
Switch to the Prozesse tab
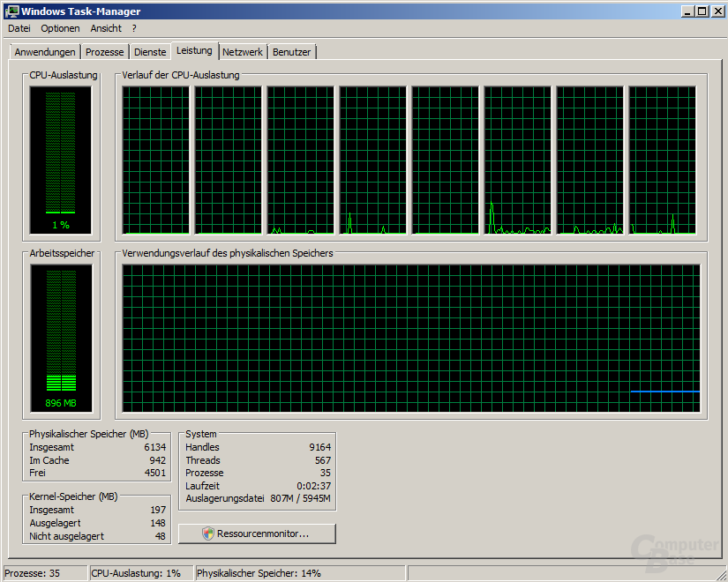pyautogui.click(x=104, y=52)
